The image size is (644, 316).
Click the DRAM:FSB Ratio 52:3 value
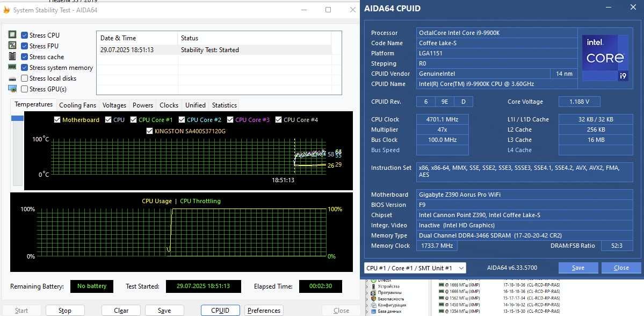coord(617,246)
